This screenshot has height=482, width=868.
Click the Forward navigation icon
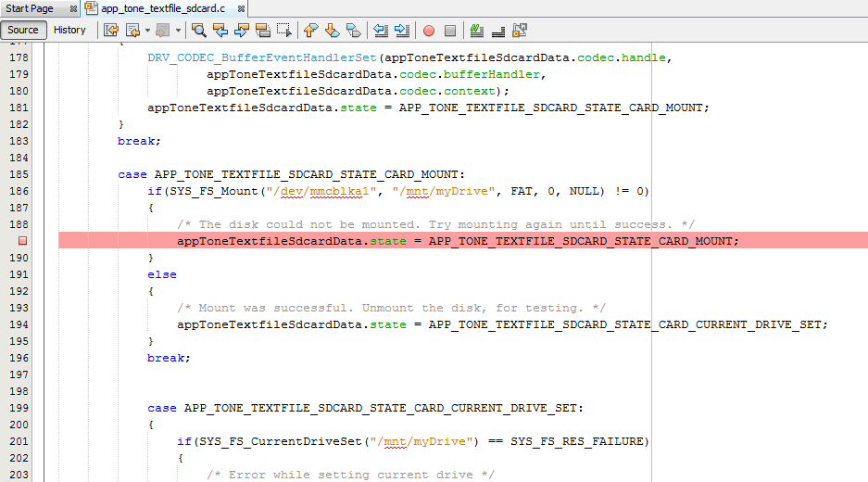click(162, 31)
